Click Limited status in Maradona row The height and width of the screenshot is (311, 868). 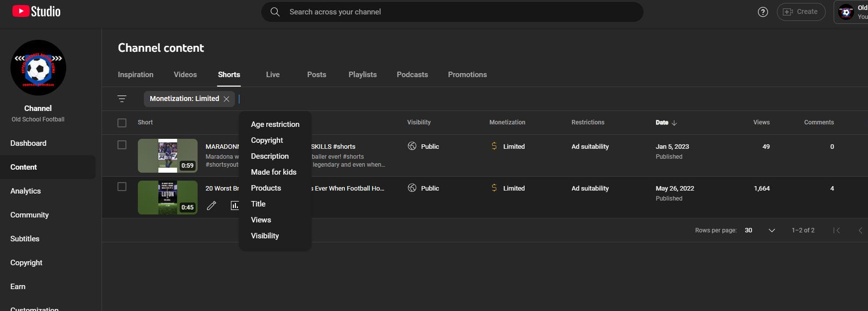coord(514,146)
